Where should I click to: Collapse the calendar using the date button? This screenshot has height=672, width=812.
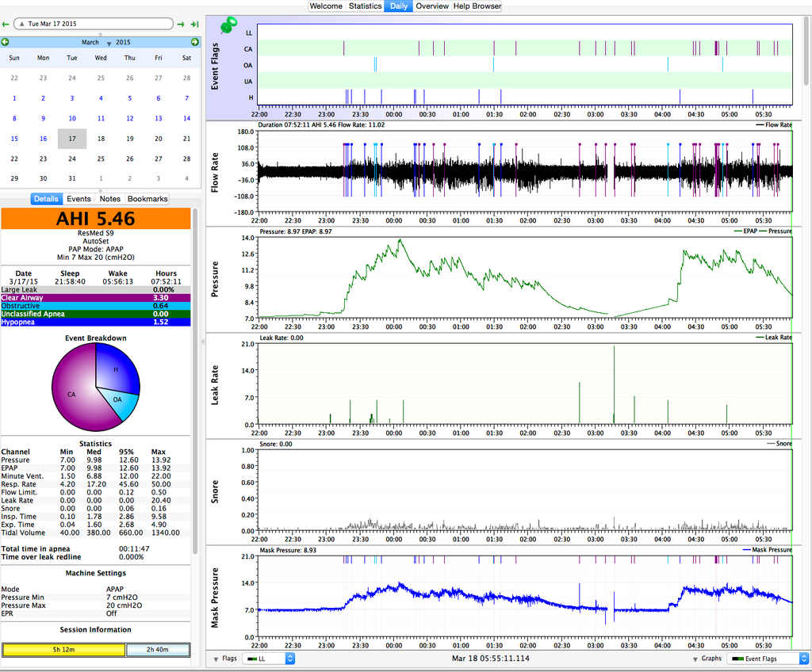click(x=94, y=25)
